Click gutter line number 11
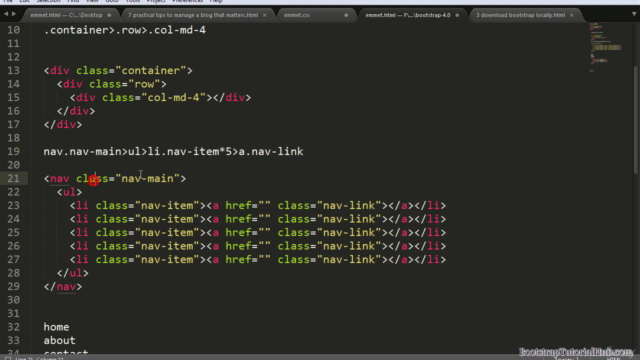The height and width of the screenshot is (360, 640). pos(13,44)
